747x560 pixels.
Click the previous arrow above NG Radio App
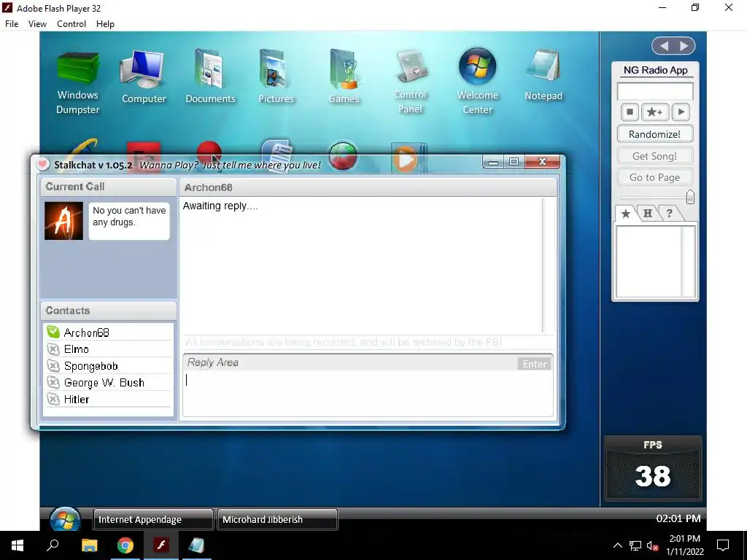pyautogui.click(x=664, y=46)
